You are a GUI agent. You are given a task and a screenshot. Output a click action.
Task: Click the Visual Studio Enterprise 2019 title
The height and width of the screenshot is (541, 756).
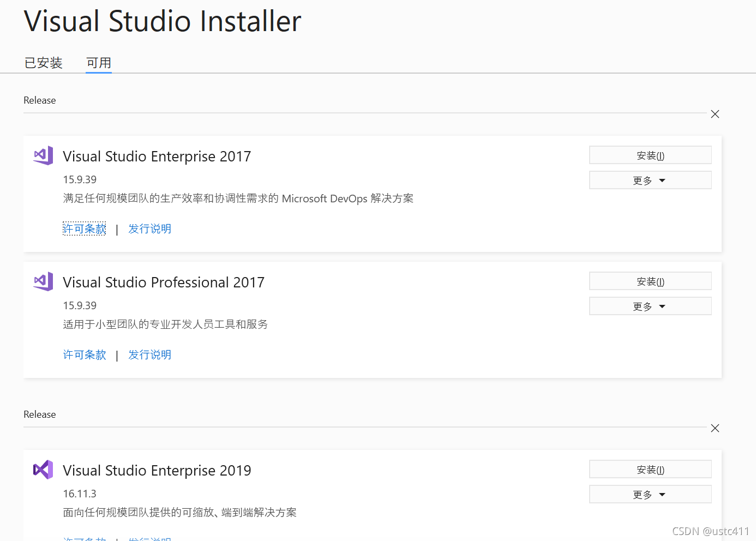(157, 471)
